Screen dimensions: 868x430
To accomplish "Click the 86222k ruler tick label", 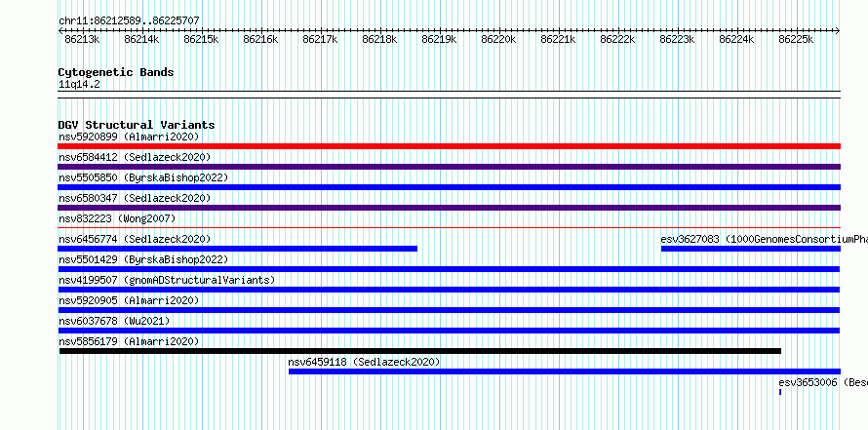I will click(x=617, y=39).
